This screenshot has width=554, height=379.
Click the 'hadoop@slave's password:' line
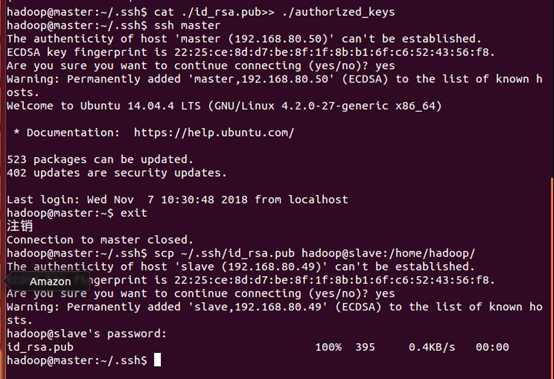point(87,334)
